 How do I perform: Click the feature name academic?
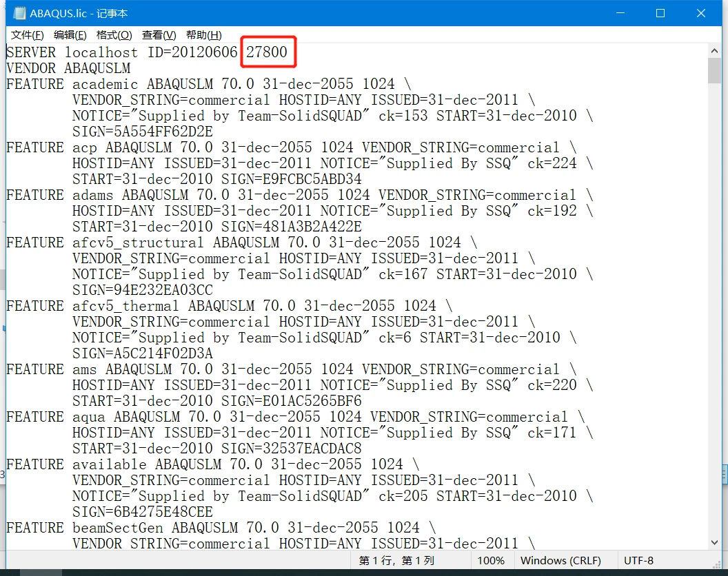105,84
